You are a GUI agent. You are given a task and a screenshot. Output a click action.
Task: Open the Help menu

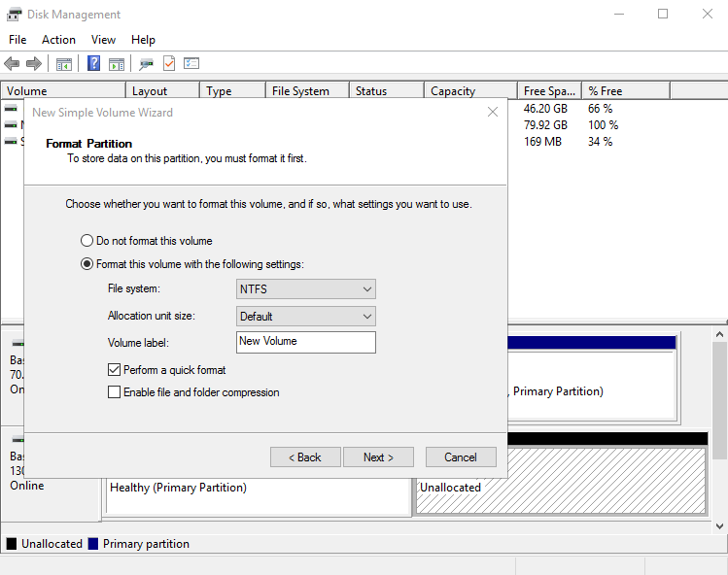coord(143,40)
